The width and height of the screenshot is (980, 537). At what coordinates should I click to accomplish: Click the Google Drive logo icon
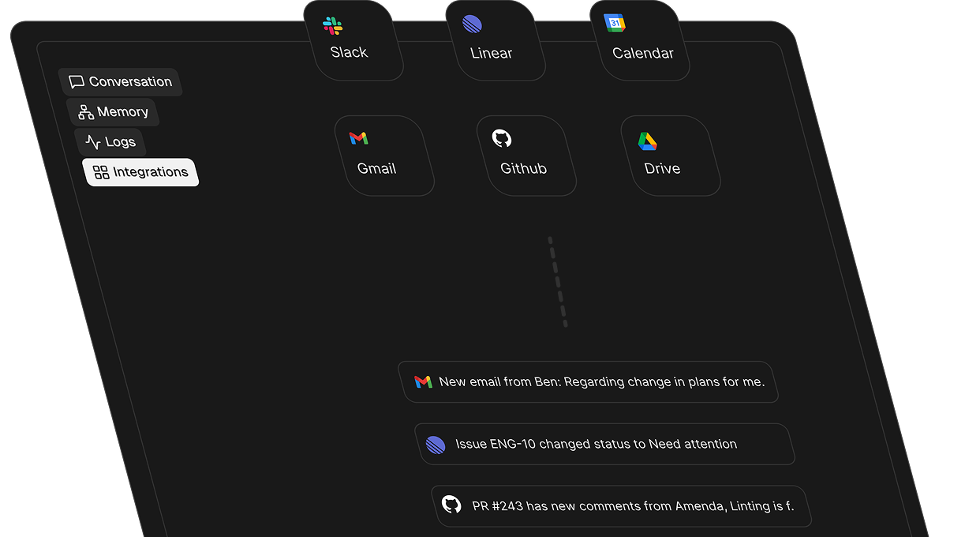[648, 141]
